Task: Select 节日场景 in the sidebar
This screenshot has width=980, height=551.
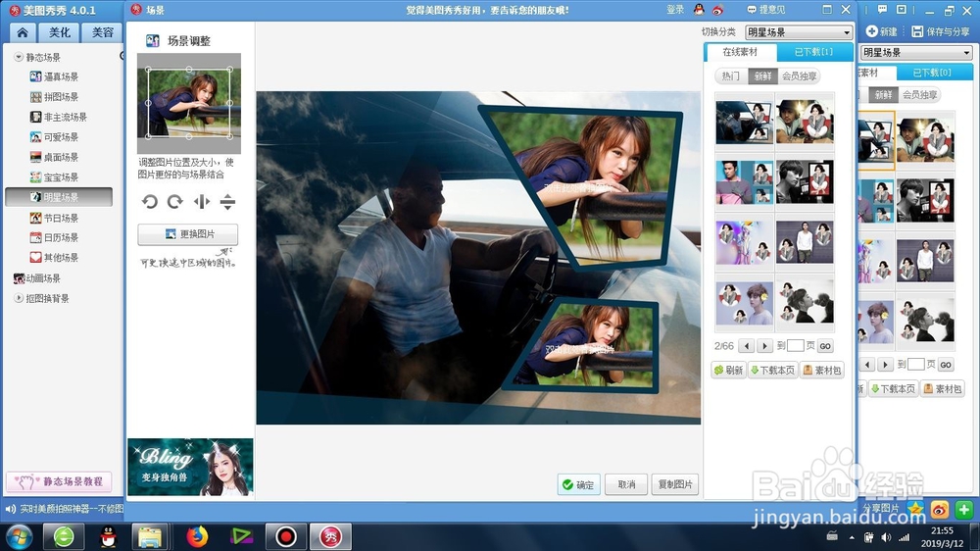Action: (55, 218)
